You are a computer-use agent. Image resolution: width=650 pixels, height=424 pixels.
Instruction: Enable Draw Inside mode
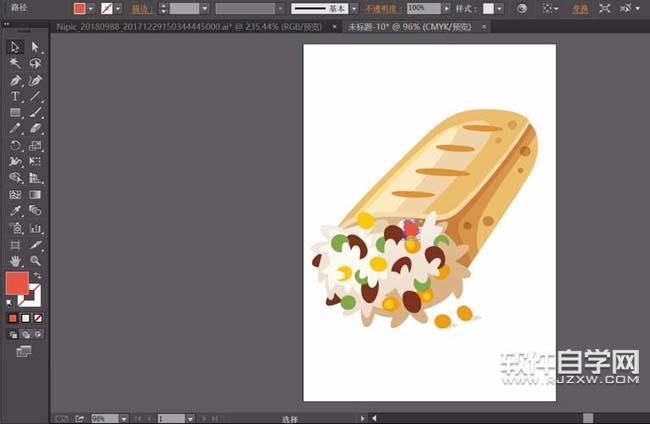39,334
